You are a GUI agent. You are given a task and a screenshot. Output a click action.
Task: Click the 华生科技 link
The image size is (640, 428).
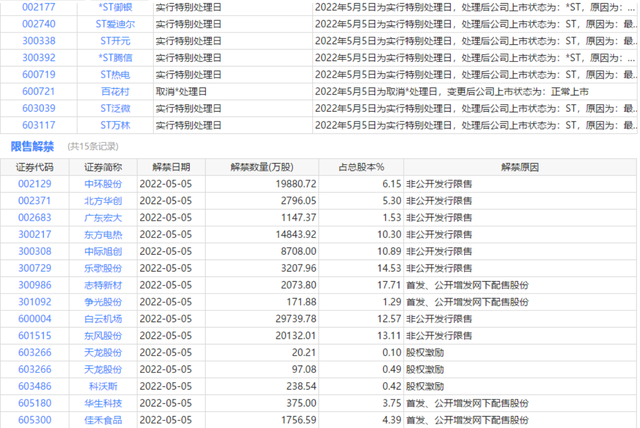[x=103, y=403]
